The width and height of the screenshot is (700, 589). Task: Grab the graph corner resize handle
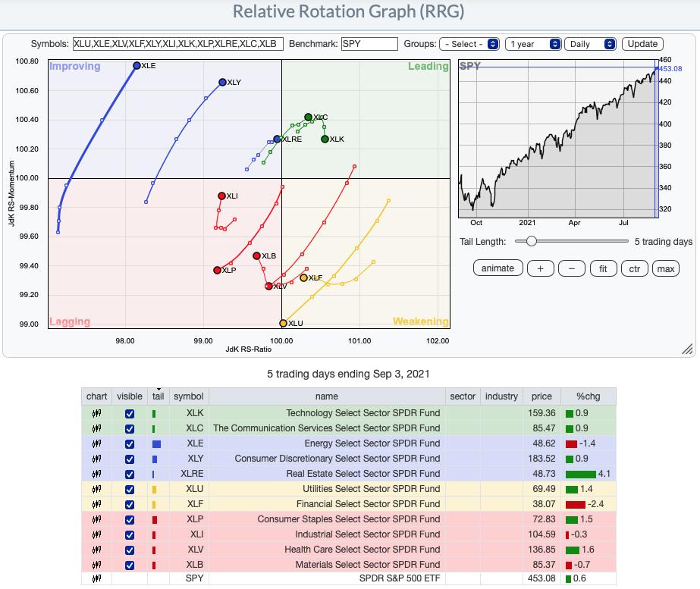[x=688, y=349]
